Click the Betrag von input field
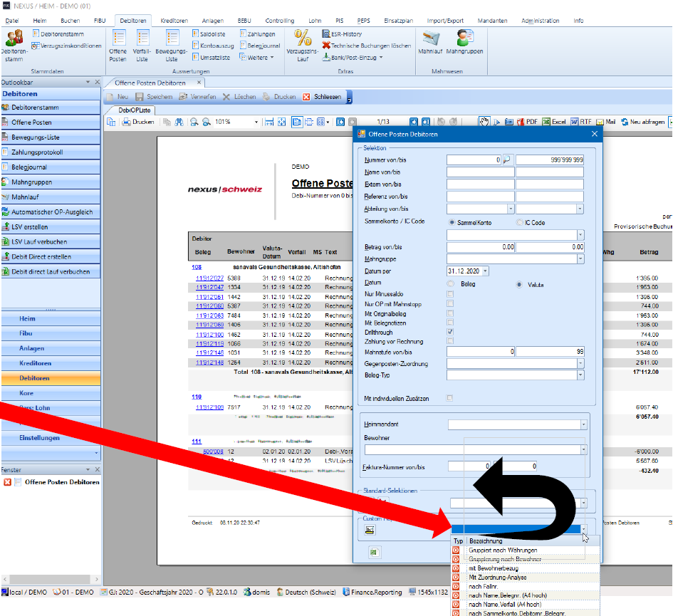 (481, 247)
